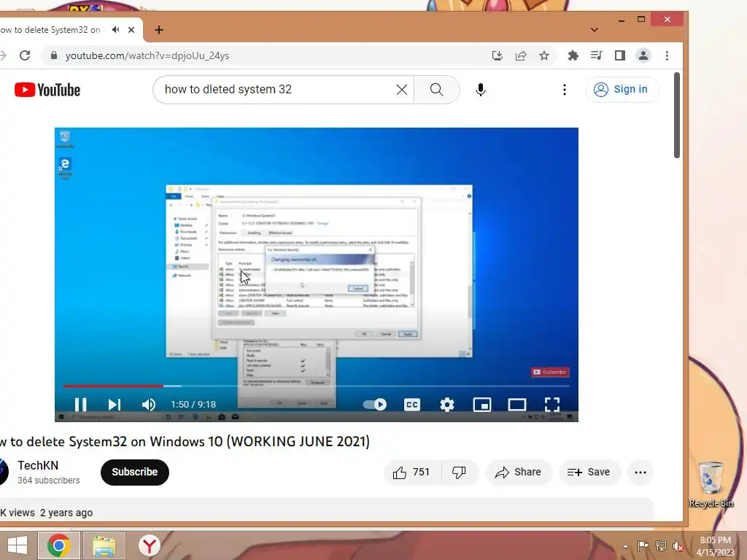The width and height of the screenshot is (747, 560).
Task: Mute the video player volume
Action: (x=149, y=404)
